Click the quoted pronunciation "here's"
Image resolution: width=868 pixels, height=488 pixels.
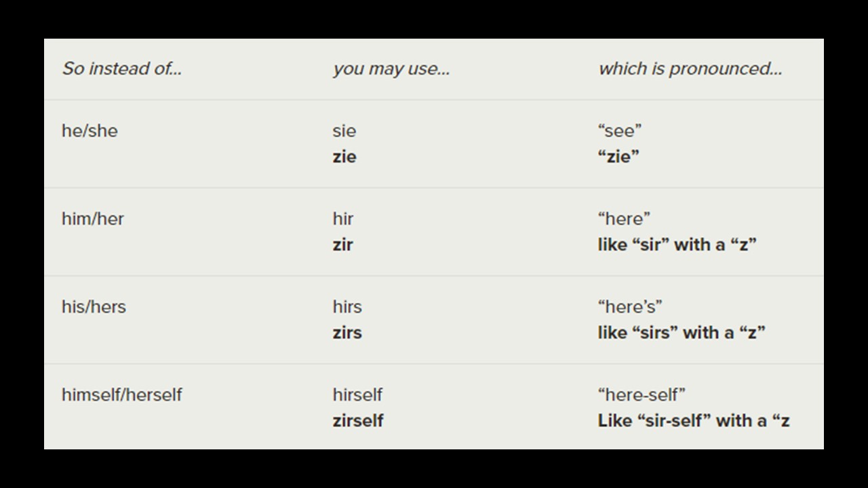[x=630, y=306]
